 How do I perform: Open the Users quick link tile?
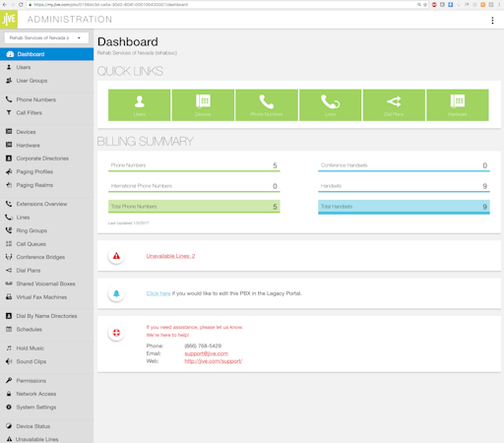click(x=140, y=105)
